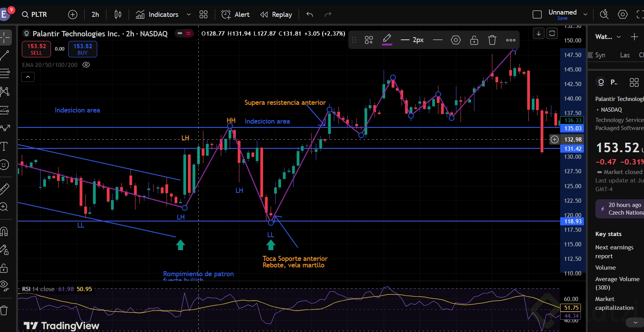The height and width of the screenshot is (332, 644).
Task: Sort watchlist by Syn column
Action: (x=600, y=55)
